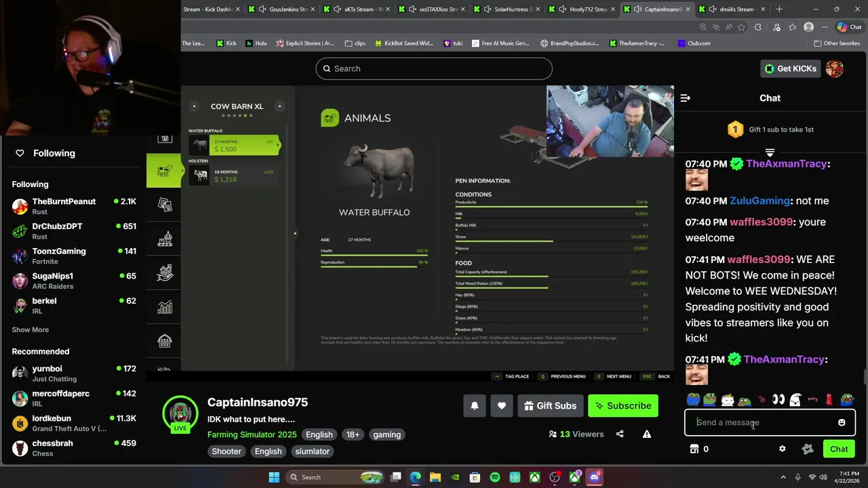Click the speaker volume icon in system tray

coord(824,477)
